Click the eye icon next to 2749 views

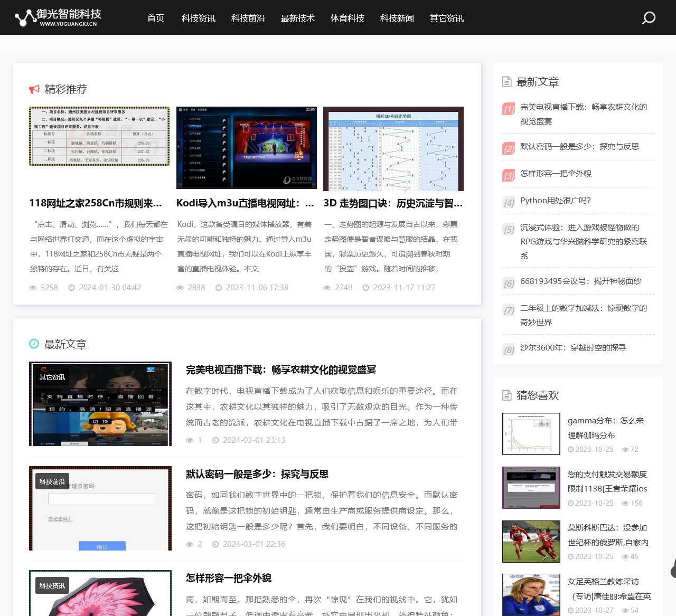tap(327, 288)
